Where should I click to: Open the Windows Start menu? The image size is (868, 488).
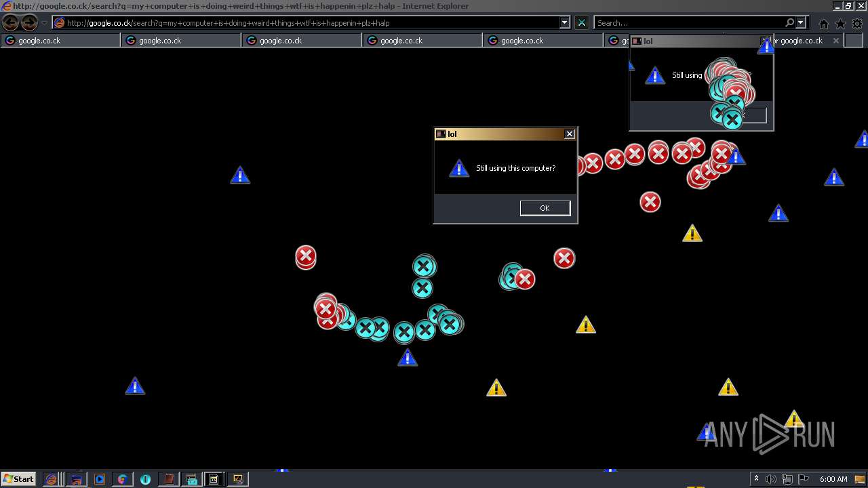click(x=18, y=479)
